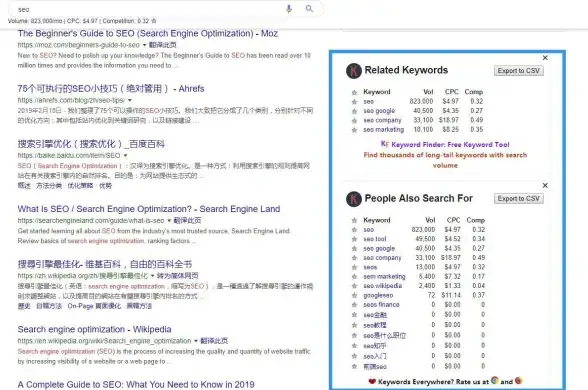Click 'seo入门' keyword text
The height and width of the screenshot is (390, 588).
point(375,356)
